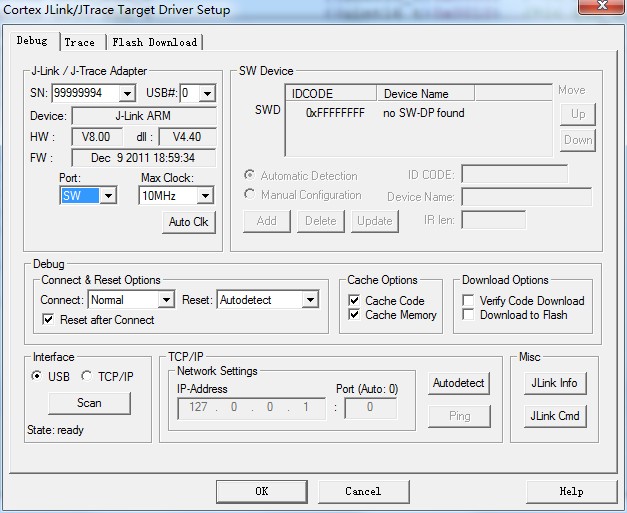Click the IDCODE column header
The height and width of the screenshot is (513, 627).
point(331,94)
